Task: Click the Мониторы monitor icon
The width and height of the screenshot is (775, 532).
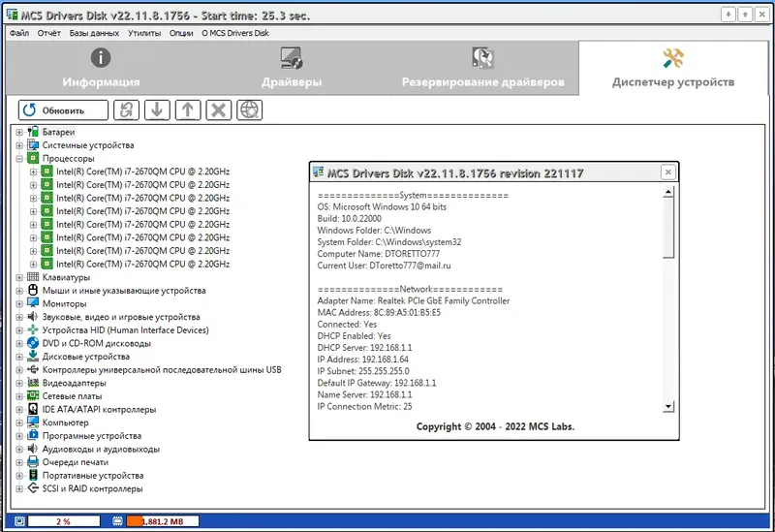Action: (x=33, y=303)
